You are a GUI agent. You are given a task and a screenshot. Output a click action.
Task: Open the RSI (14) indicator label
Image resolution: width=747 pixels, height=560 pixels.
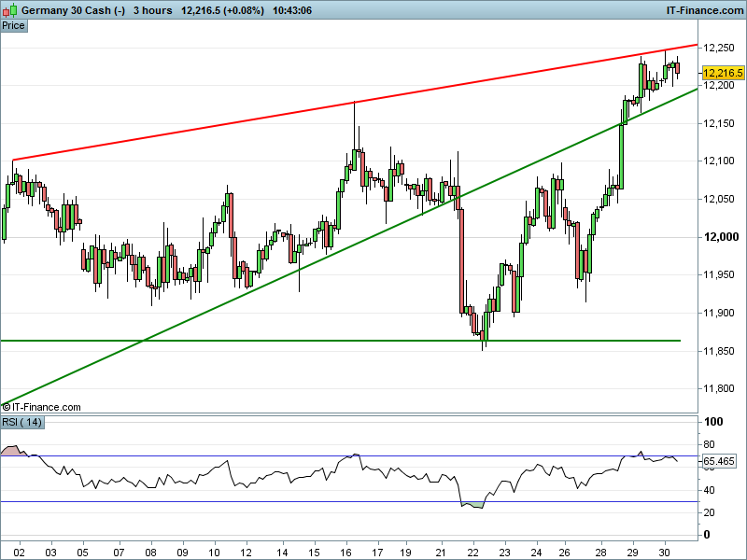[21, 423]
